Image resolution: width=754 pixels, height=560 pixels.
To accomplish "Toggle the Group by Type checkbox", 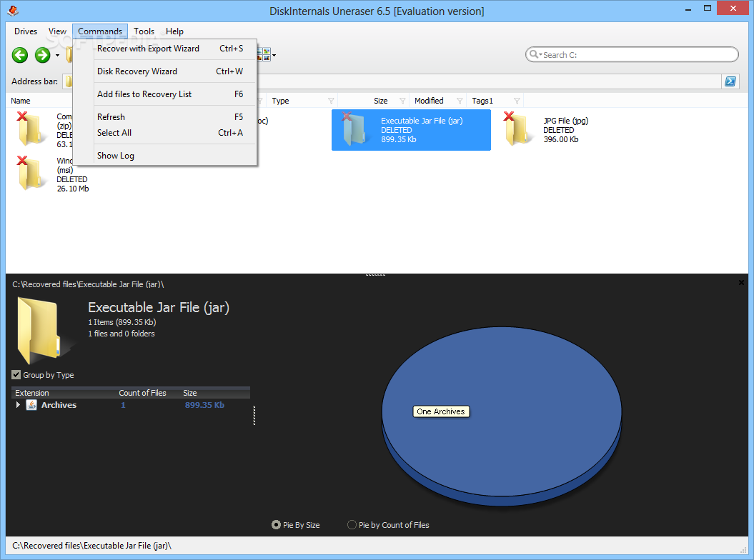I will click(16, 375).
